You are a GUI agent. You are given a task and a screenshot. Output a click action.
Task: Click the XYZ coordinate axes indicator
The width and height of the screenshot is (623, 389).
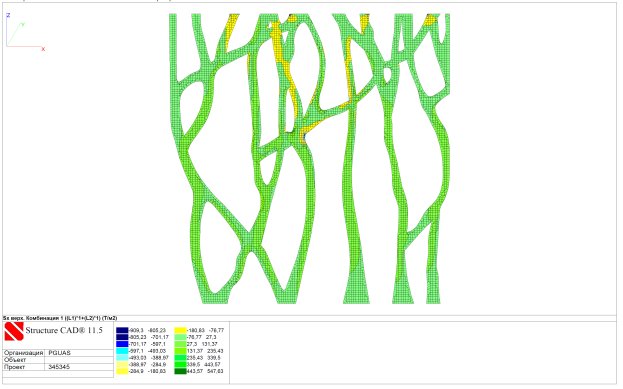[x=25, y=32]
